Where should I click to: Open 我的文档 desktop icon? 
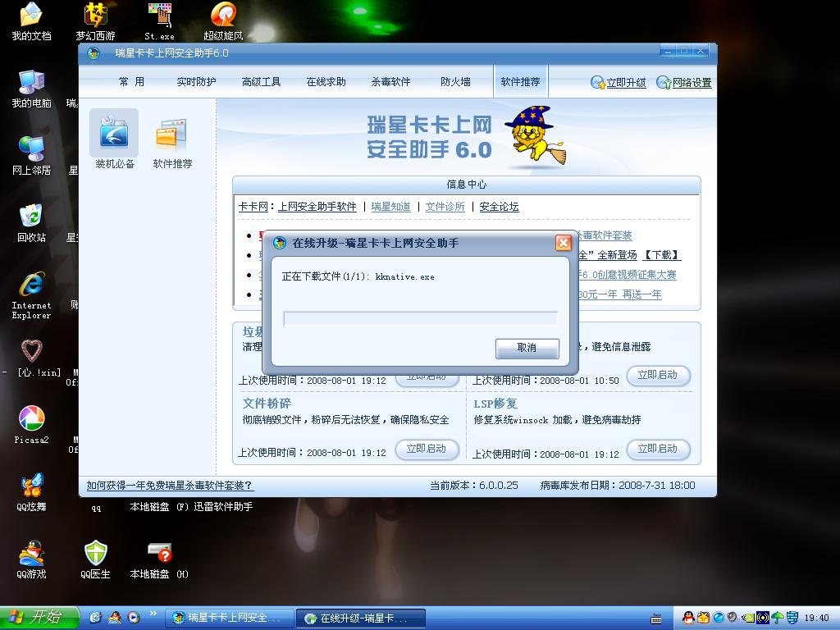(31, 22)
